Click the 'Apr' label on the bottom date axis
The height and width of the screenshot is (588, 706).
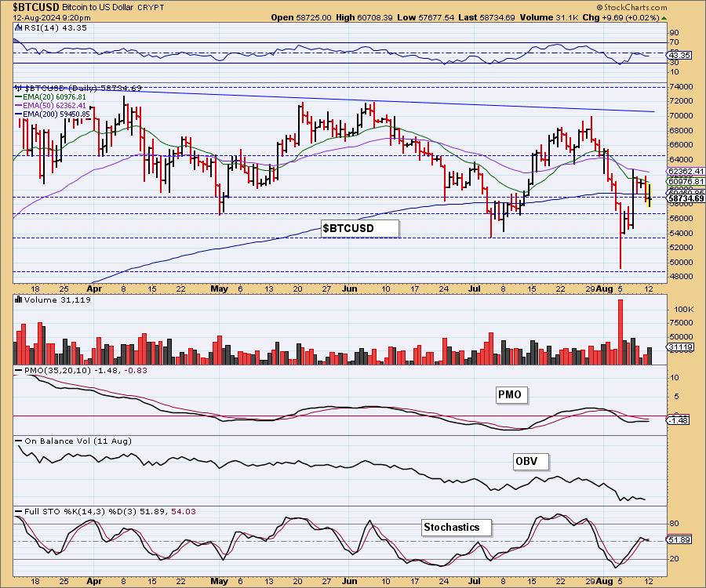point(94,581)
